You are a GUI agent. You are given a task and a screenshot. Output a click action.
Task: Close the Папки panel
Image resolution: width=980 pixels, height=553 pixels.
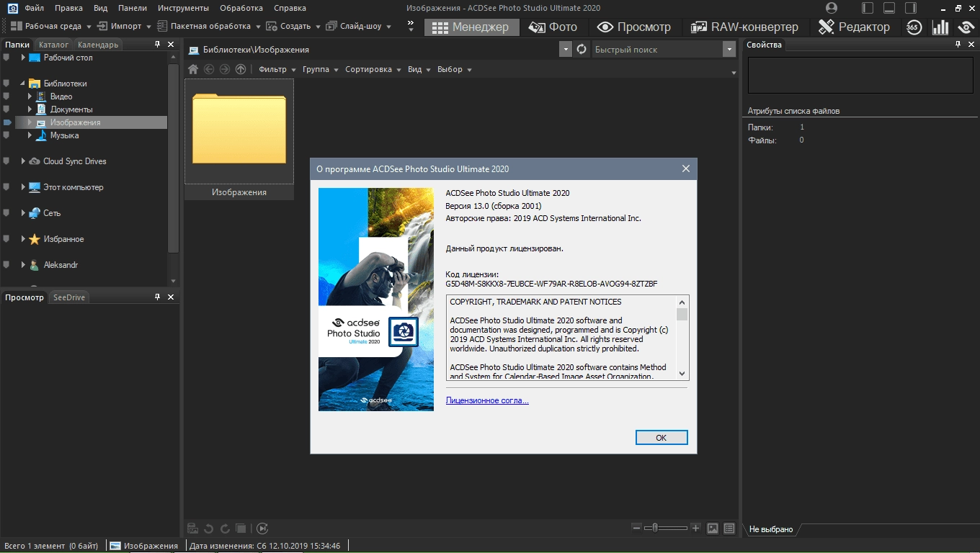(x=171, y=45)
